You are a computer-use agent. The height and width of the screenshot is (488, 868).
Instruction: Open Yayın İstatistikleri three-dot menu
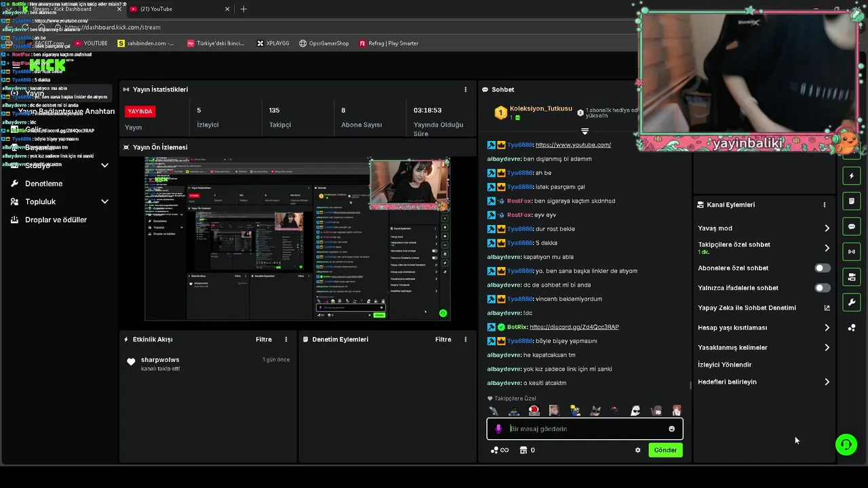click(x=465, y=89)
